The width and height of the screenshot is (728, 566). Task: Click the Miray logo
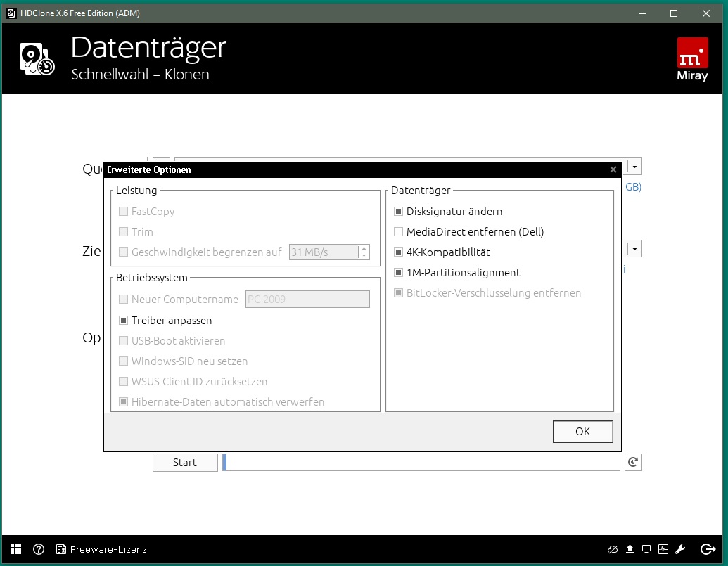point(692,59)
